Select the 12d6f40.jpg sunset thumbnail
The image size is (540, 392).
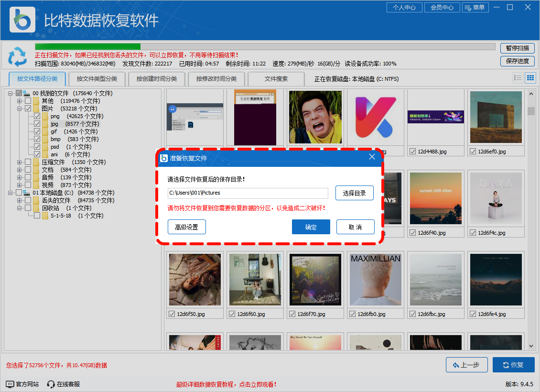(x=436, y=198)
